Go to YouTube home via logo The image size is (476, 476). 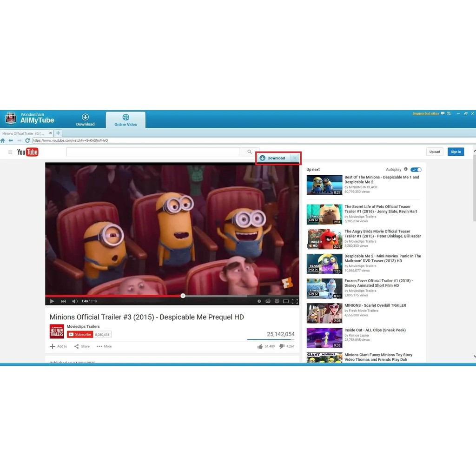point(27,152)
